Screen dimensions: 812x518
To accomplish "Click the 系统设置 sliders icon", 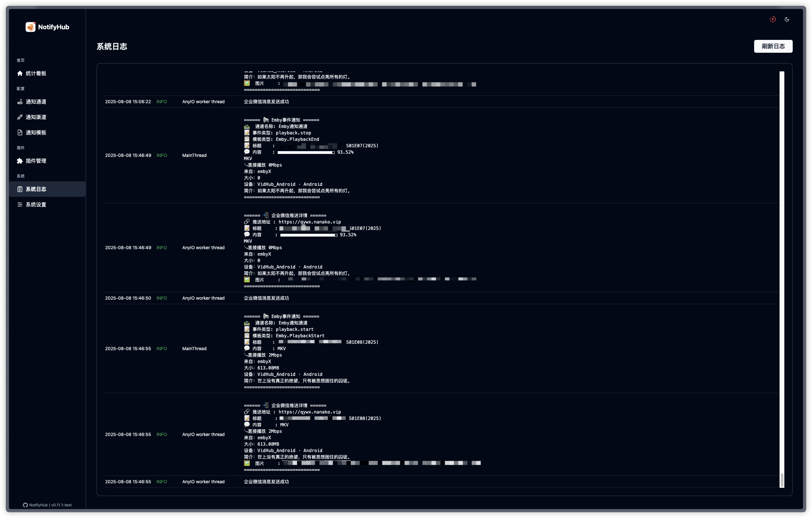I will pyautogui.click(x=20, y=205).
